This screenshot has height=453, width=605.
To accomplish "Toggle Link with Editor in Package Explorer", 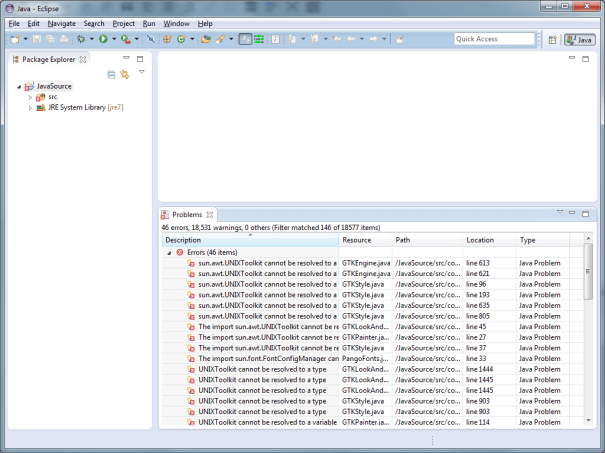I will (x=125, y=74).
